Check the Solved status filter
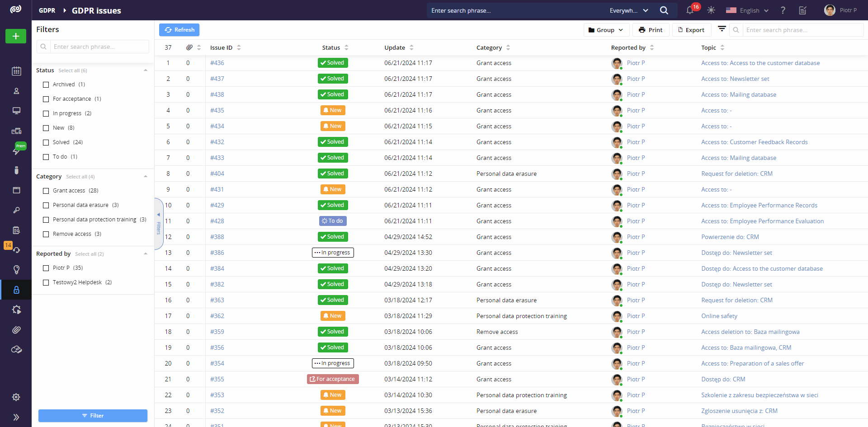 tap(46, 142)
